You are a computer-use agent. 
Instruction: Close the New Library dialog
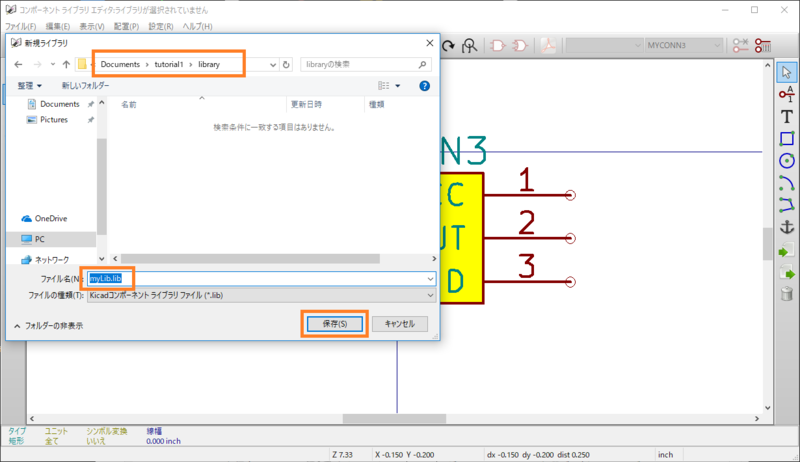pos(430,43)
